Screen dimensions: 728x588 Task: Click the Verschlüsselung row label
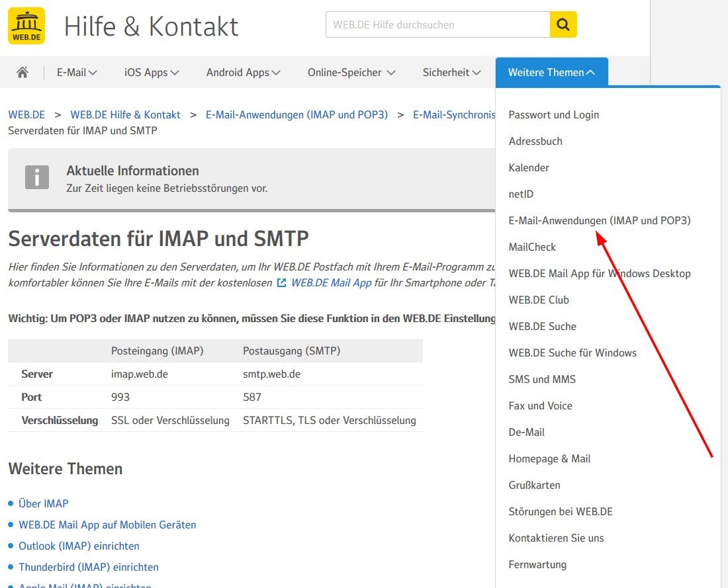(x=60, y=421)
